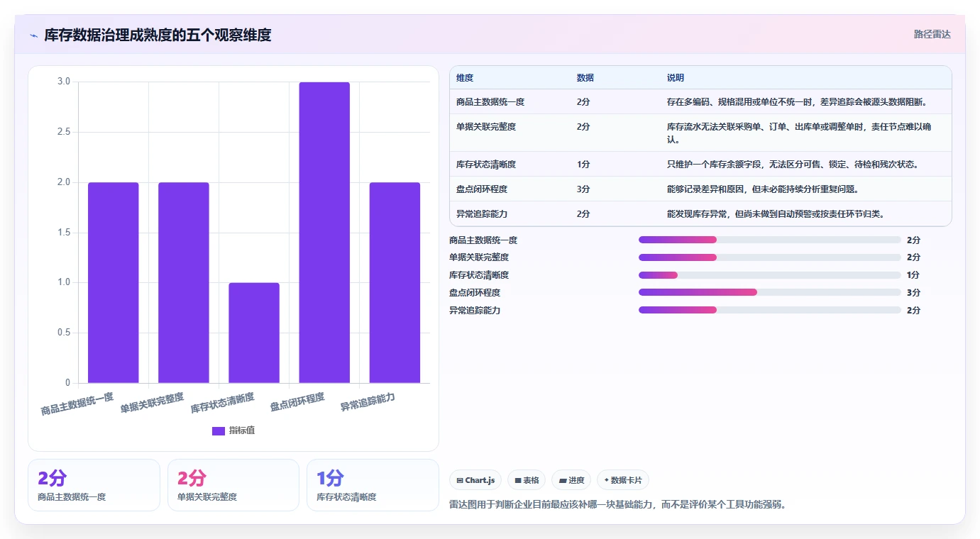
Task: Toggle the 指标值 legend label
Action: [241, 431]
